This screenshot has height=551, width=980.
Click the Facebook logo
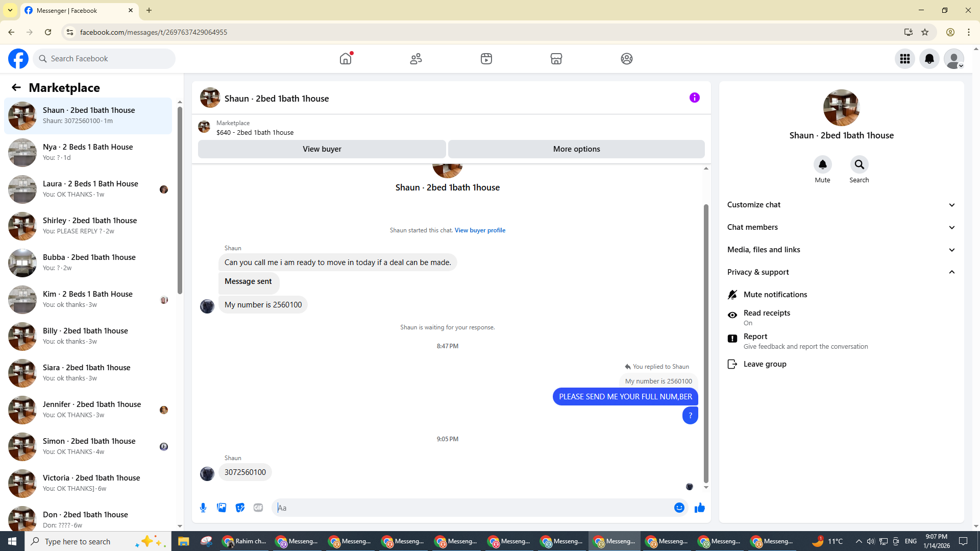coord(18,59)
